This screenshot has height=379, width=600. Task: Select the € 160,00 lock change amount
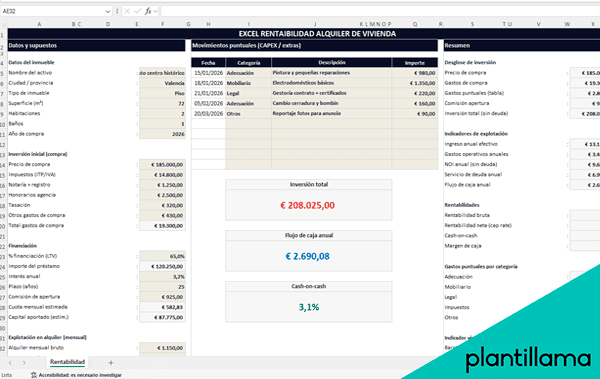(415, 103)
